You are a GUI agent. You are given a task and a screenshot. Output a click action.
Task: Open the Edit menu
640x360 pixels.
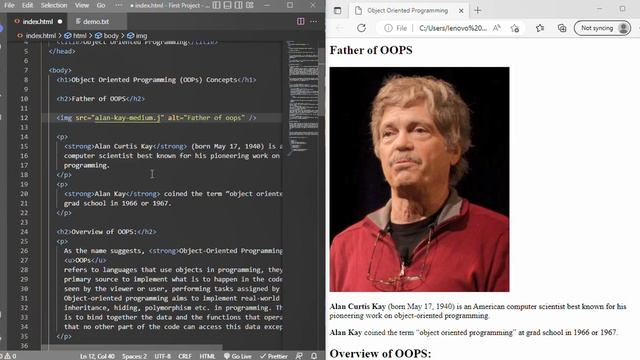click(x=27, y=5)
